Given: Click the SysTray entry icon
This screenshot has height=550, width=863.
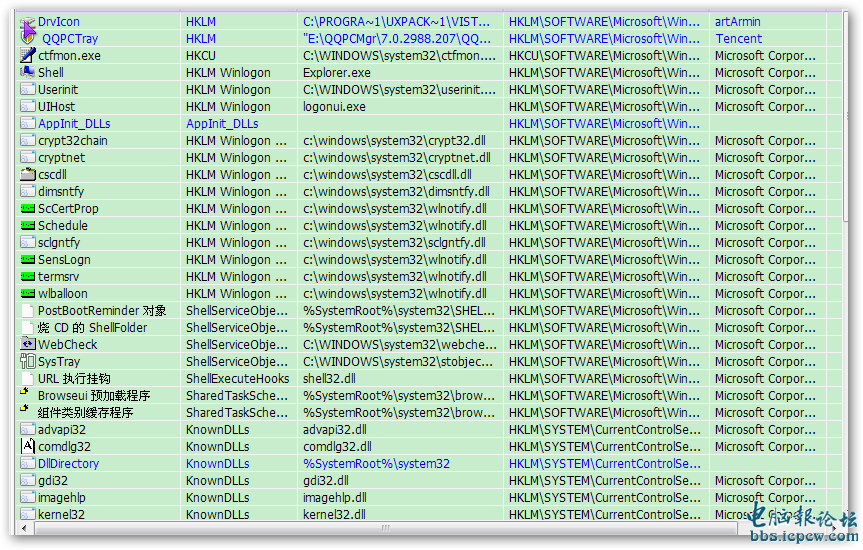Looking at the screenshot, I should (28, 361).
